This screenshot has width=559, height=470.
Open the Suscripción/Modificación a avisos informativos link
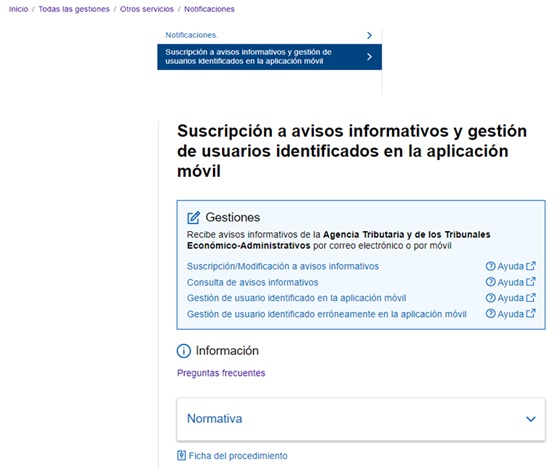tap(283, 266)
